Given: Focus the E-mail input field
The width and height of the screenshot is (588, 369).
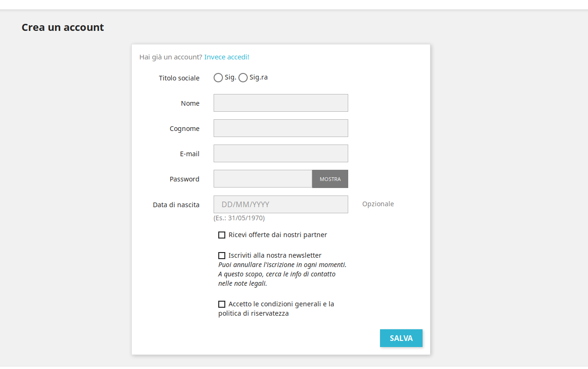Looking at the screenshot, I should point(281,153).
